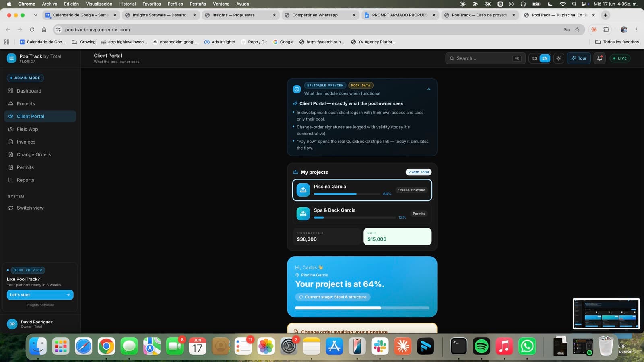Click the screenshot thumbnail preview
Viewport: 644px width, 362px height.
[x=606, y=314]
